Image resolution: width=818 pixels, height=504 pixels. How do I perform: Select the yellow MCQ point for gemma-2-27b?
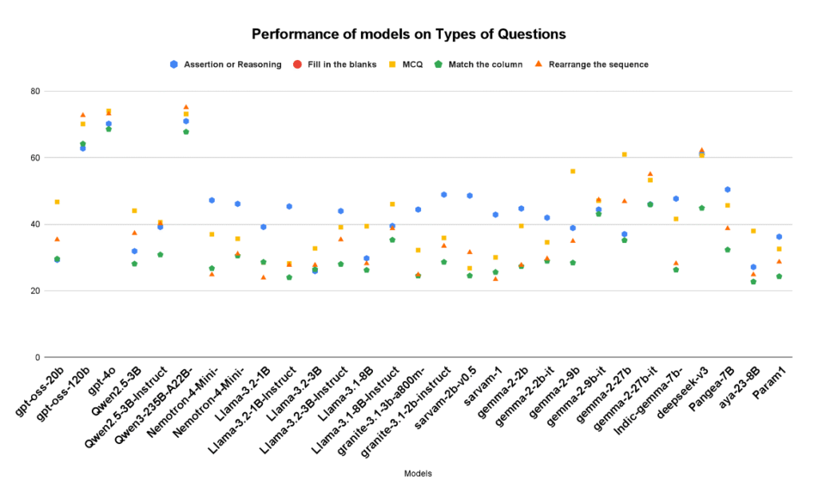pos(625,154)
